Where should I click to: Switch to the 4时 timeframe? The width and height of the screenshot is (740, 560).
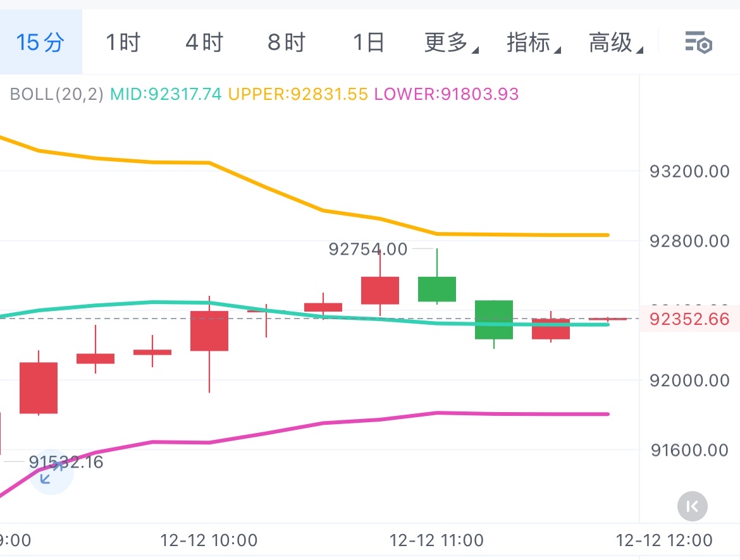(x=204, y=43)
